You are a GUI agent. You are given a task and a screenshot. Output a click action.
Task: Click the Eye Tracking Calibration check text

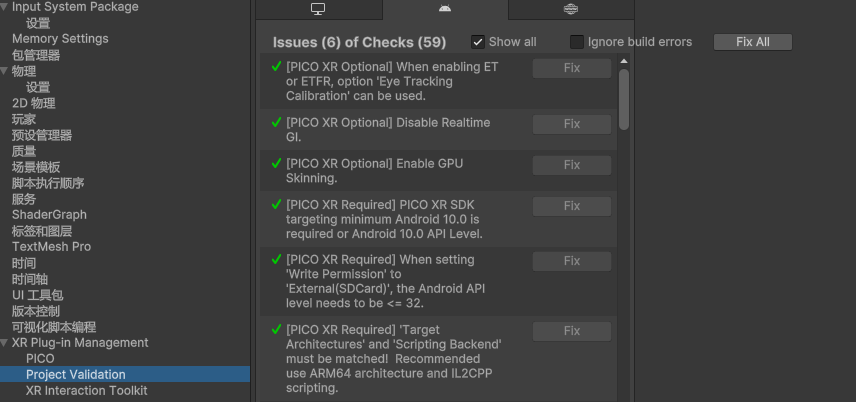coord(392,81)
